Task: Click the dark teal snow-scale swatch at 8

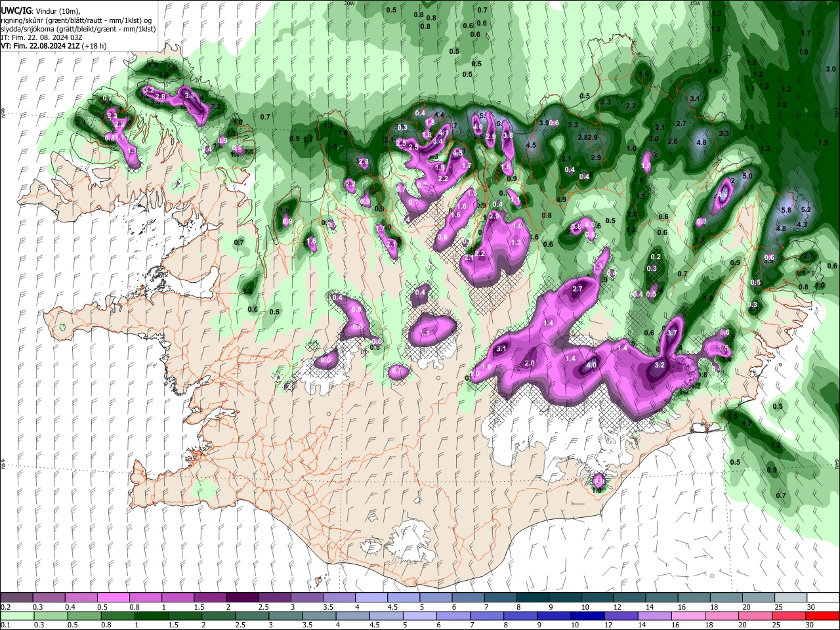Action: [x=533, y=597]
